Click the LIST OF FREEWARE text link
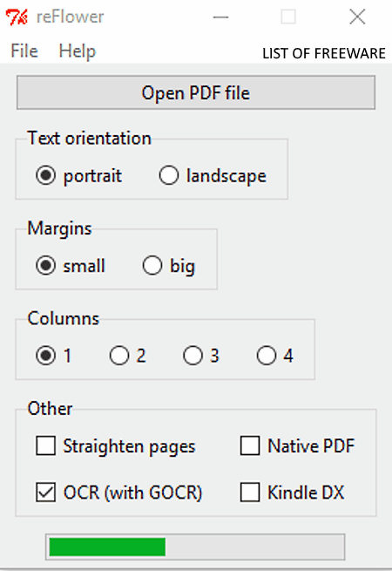Viewport: 392px width, 571px height. click(323, 53)
